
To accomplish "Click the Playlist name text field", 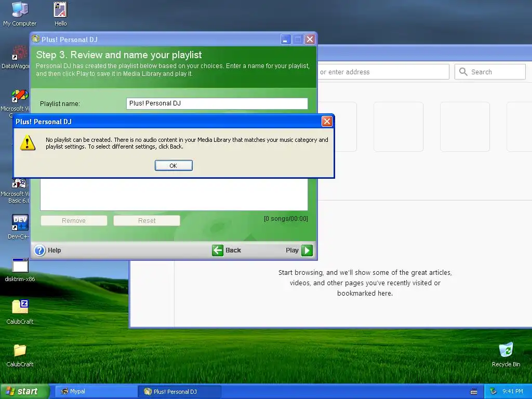I will pyautogui.click(x=217, y=103).
